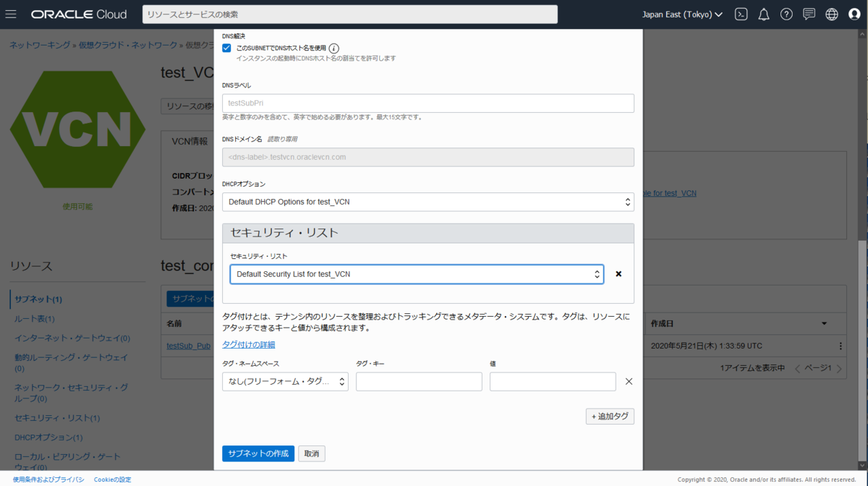Click the tag value input field
The image size is (868, 486).
(x=553, y=381)
